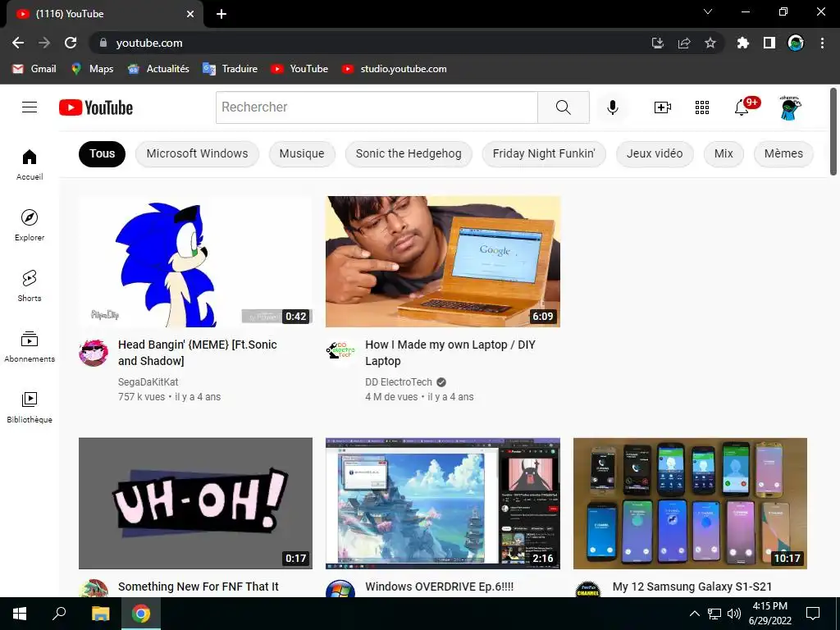
Task: Open How I Made my own Laptop title
Action: point(450,353)
